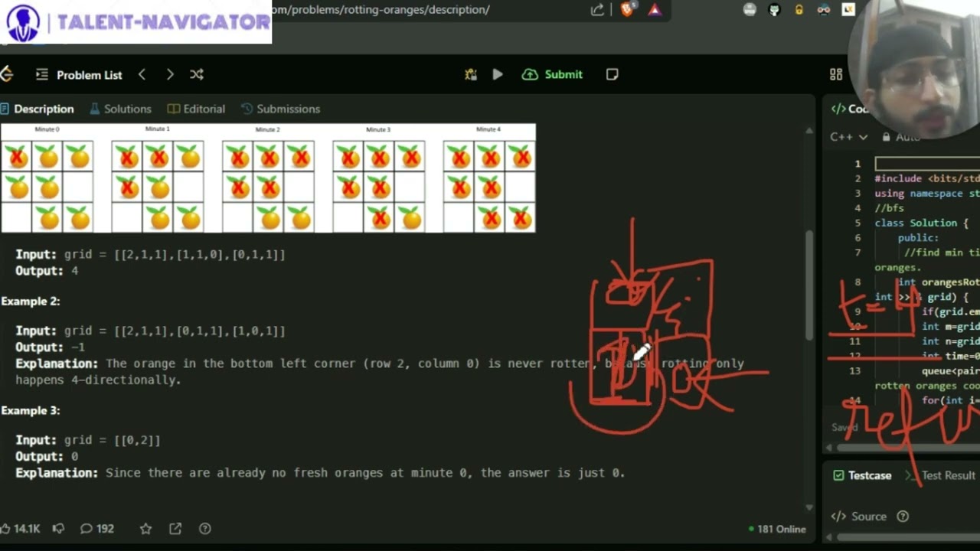Open the Brave Shields lion icon
This screenshot has height=551, width=980.
point(628,10)
